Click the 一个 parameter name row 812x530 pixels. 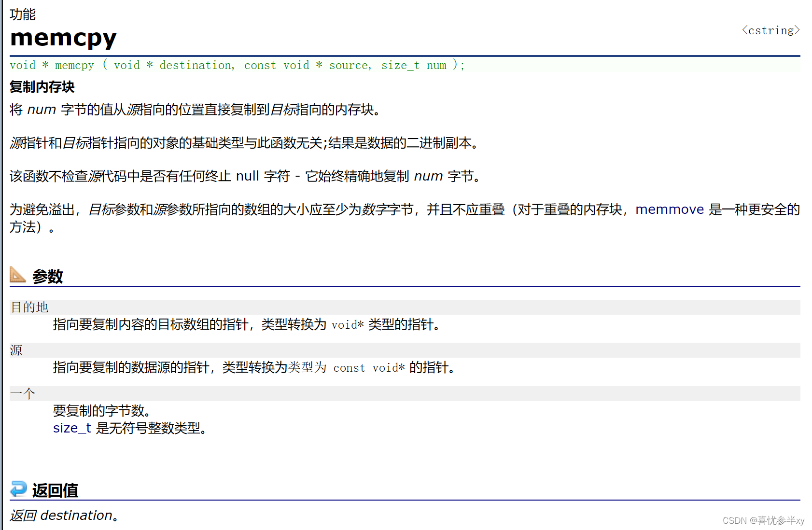405,393
